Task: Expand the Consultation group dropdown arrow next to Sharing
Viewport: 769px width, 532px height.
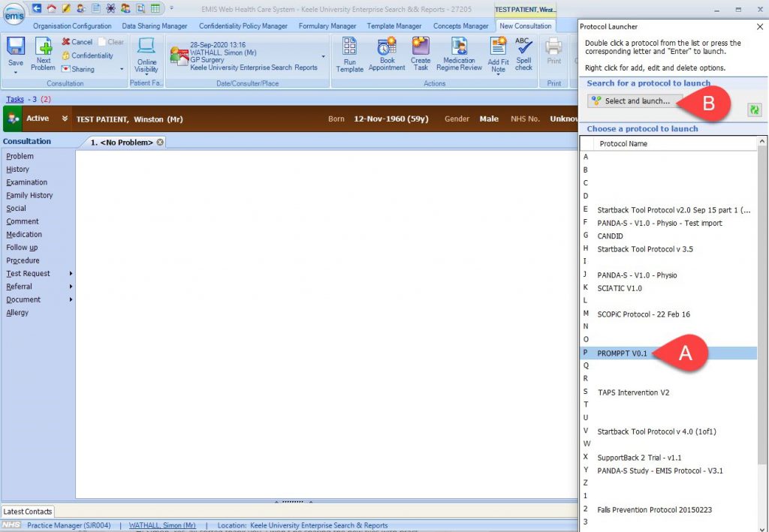Action: coord(122,69)
